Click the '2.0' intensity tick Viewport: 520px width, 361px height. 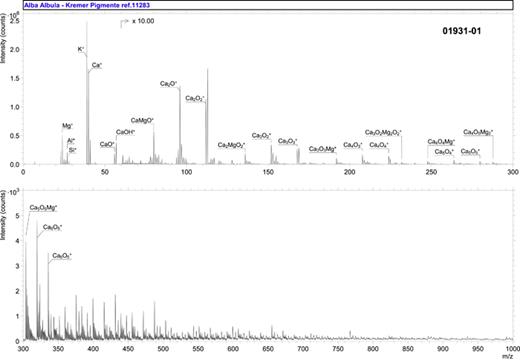point(15,50)
